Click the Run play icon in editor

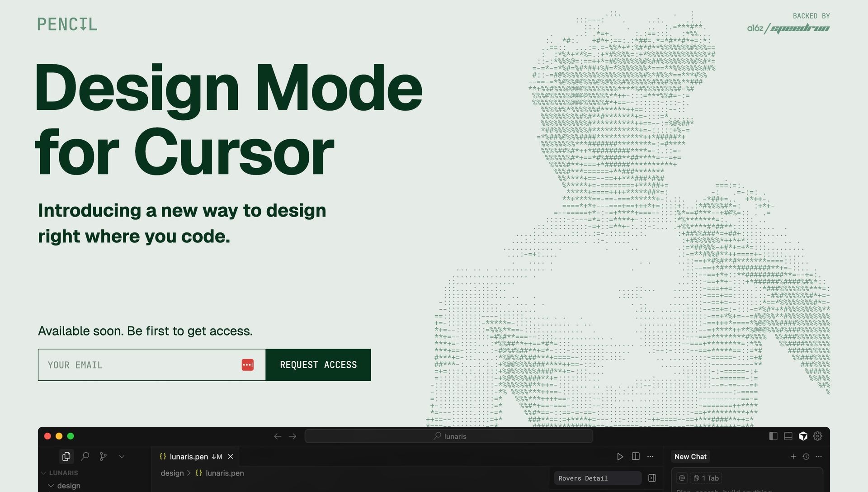pyautogui.click(x=620, y=456)
